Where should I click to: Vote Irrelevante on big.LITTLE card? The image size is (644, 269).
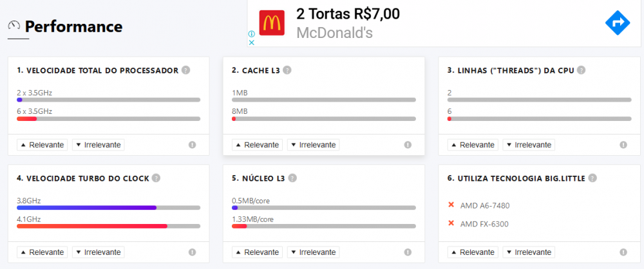pos(528,252)
